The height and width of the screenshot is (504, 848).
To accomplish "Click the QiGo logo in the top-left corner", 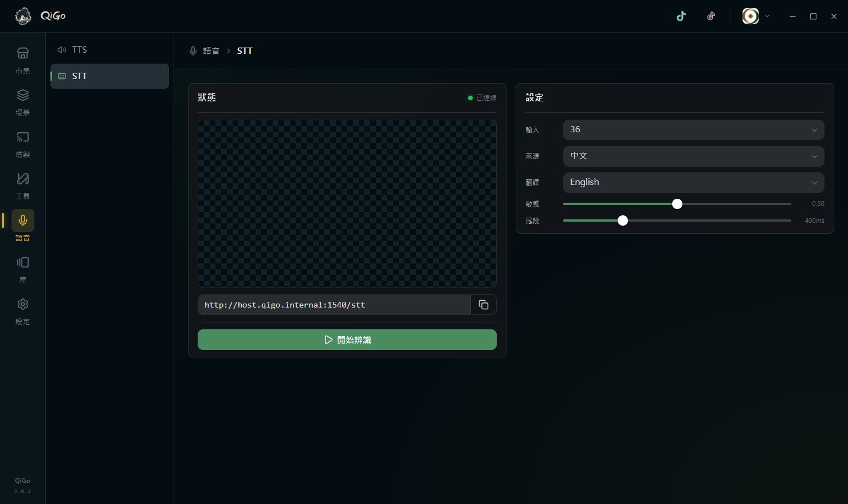I will tap(40, 16).
